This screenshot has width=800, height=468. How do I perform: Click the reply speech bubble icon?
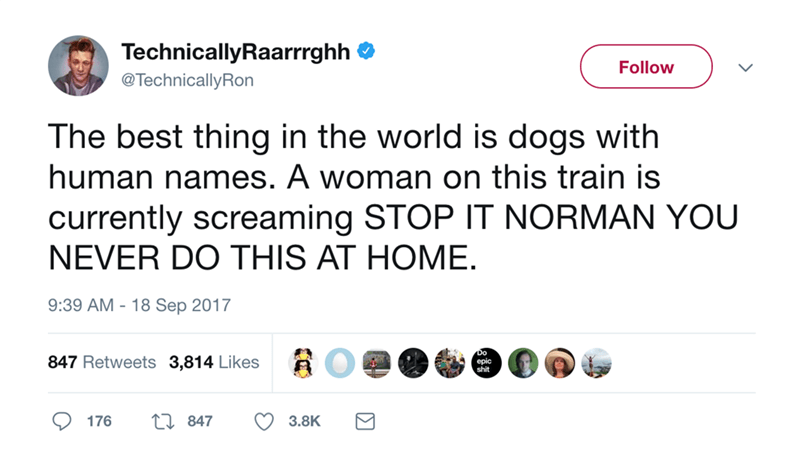61,422
